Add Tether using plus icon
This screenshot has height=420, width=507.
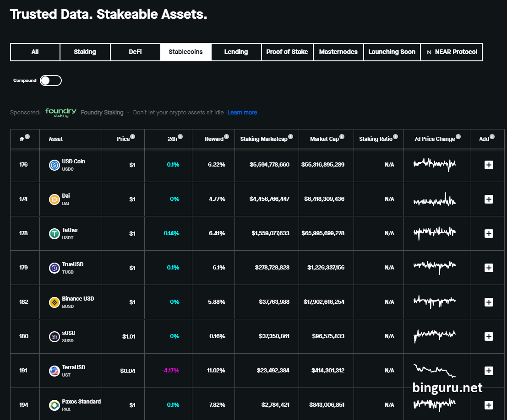click(489, 233)
